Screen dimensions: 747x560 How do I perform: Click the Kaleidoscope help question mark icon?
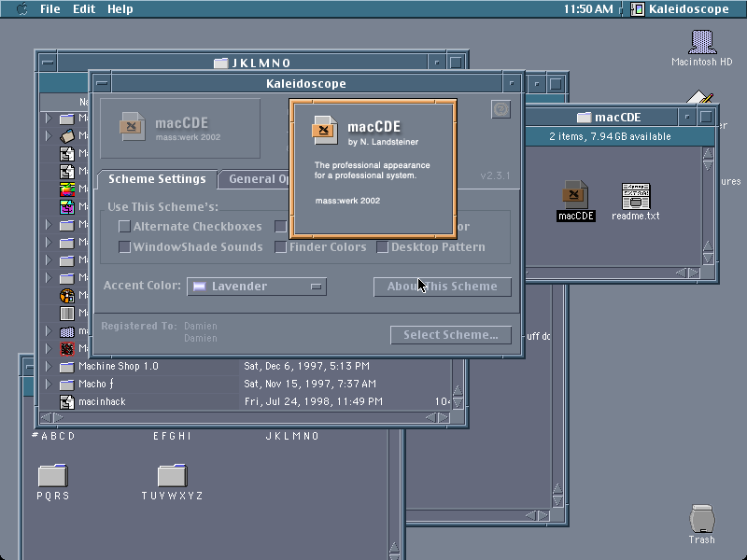[500, 109]
